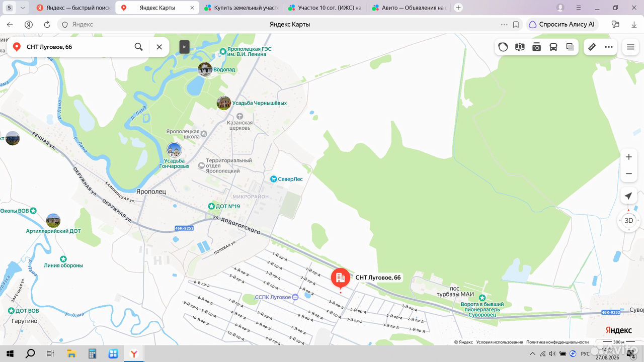Reload the current page
This screenshot has width=644, height=362.
click(x=47, y=24)
